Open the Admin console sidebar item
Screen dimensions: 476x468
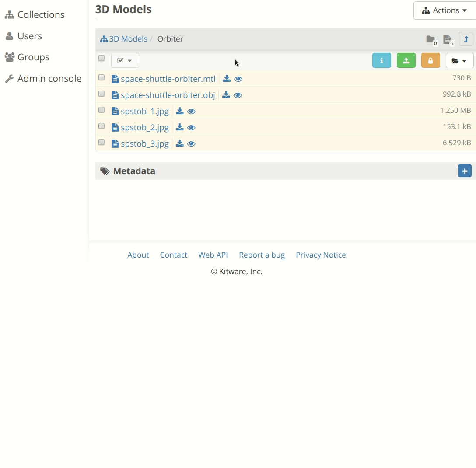pyautogui.click(x=43, y=79)
